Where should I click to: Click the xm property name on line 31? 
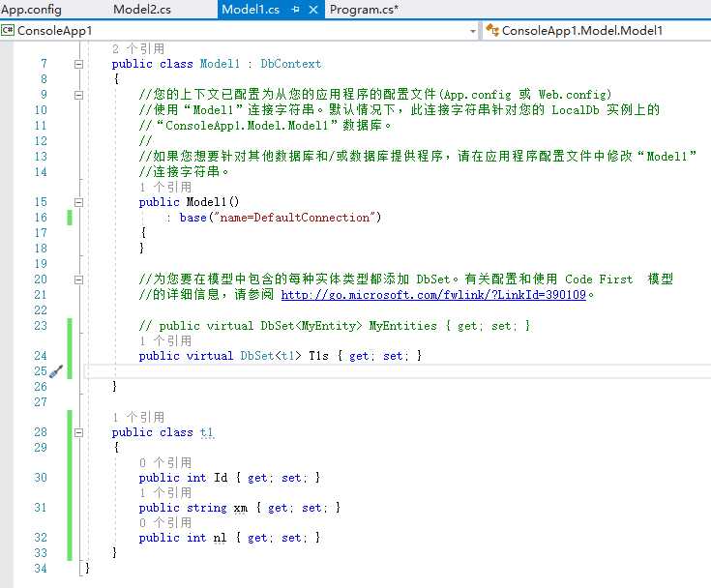(x=240, y=508)
